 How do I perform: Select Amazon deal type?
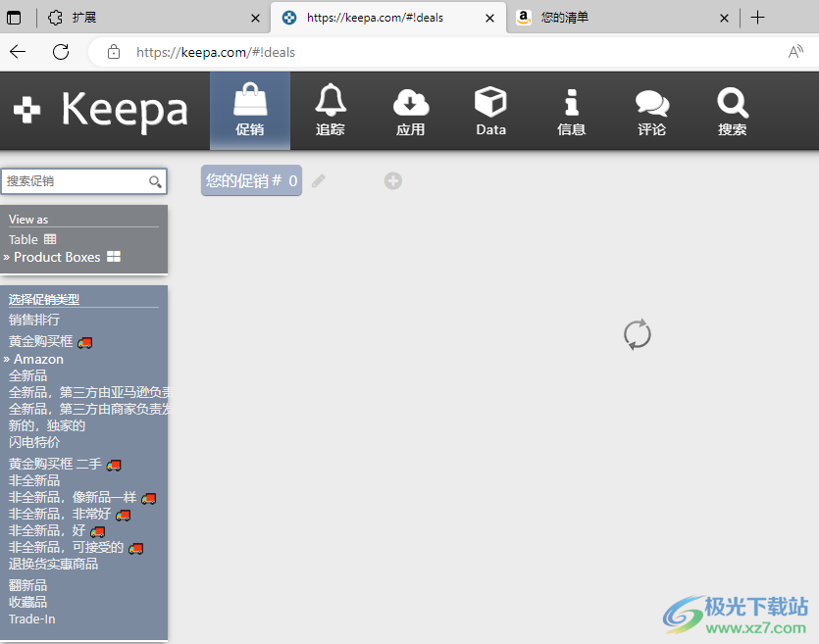click(x=38, y=359)
